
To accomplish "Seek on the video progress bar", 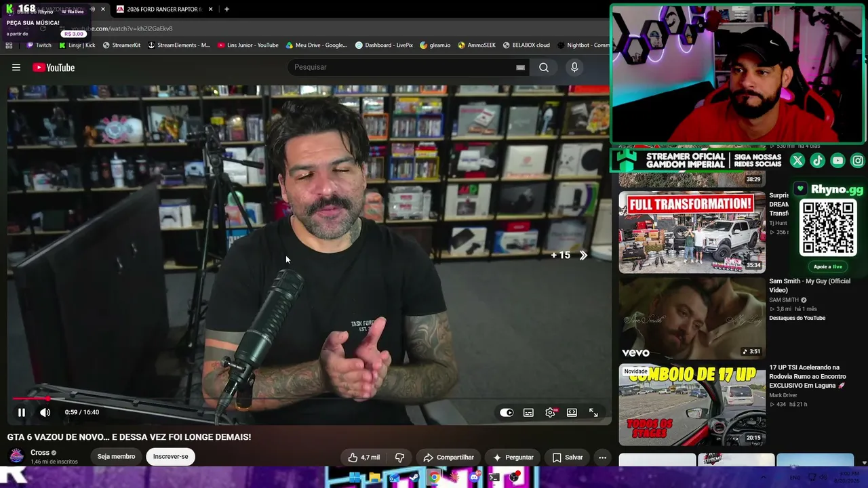I will [x=308, y=399].
